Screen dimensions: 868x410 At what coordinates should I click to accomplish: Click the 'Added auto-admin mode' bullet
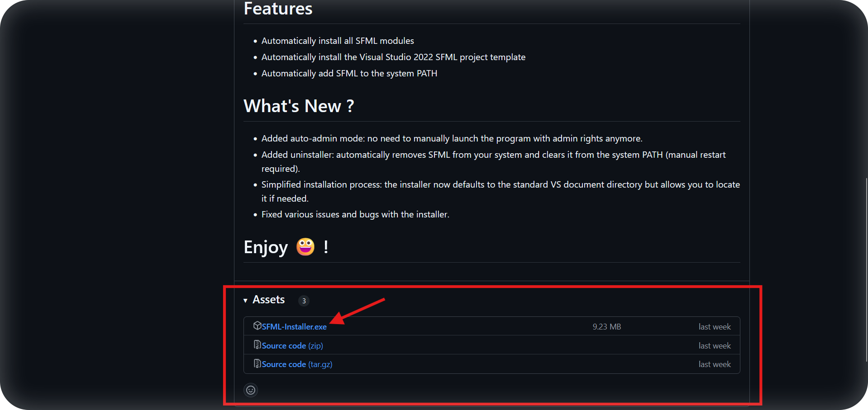point(452,138)
